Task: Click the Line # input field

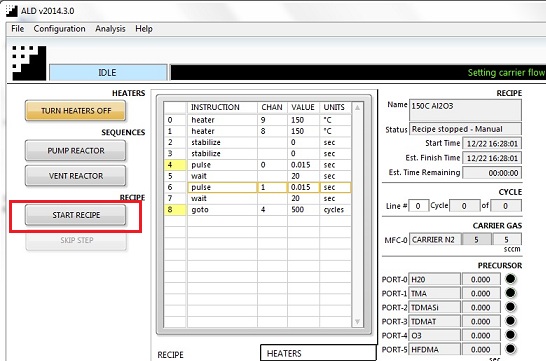Action: tap(418, 206)
